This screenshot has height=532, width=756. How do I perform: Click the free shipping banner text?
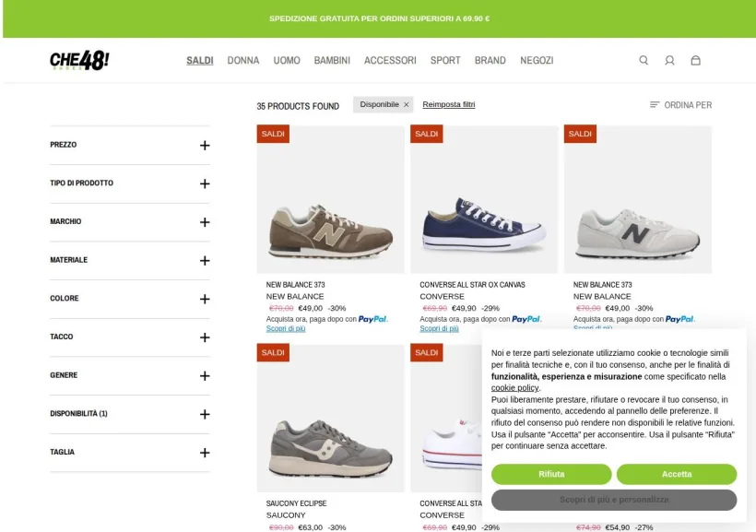pyautogui.click(x=380, y=18)
